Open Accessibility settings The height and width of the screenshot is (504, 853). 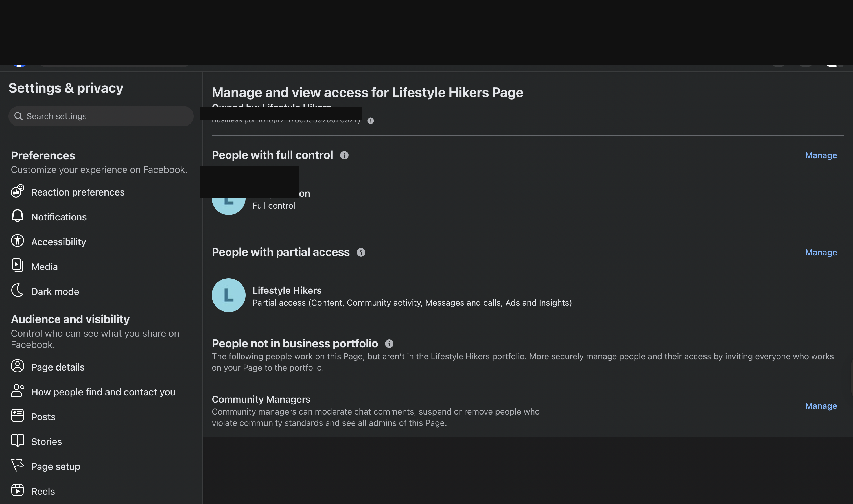tap(58, 242)
